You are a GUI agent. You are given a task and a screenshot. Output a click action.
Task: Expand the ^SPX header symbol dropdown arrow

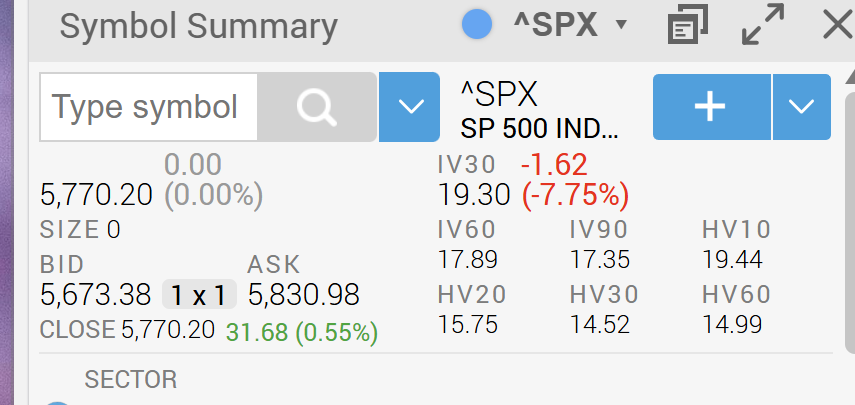click(621, 25)
